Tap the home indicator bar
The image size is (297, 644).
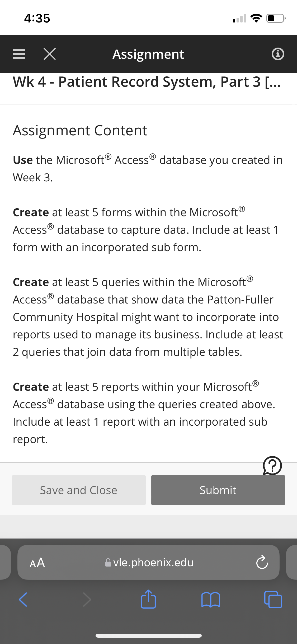coord(149,636)
